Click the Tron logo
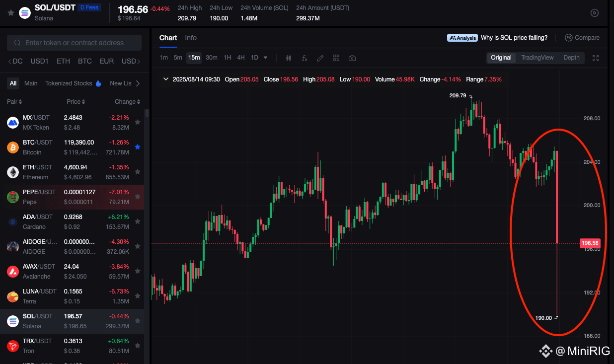The image size is (614, 364). (x=13, y=346)
